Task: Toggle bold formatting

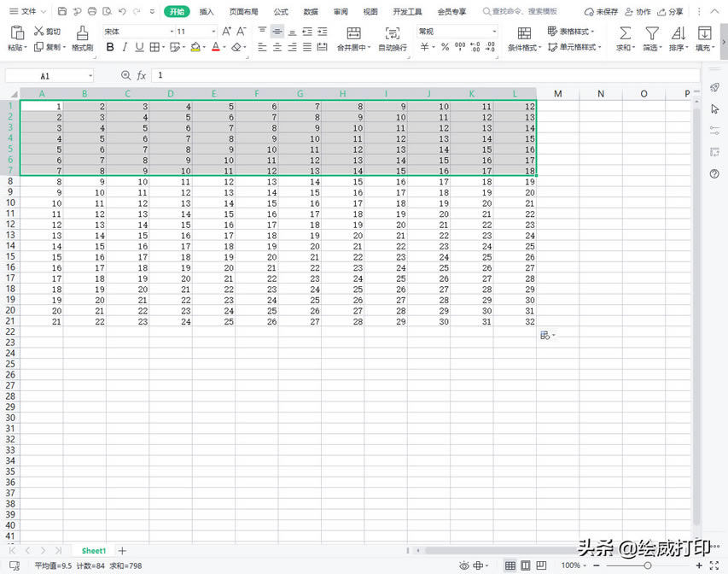Action: click(108, 48)
